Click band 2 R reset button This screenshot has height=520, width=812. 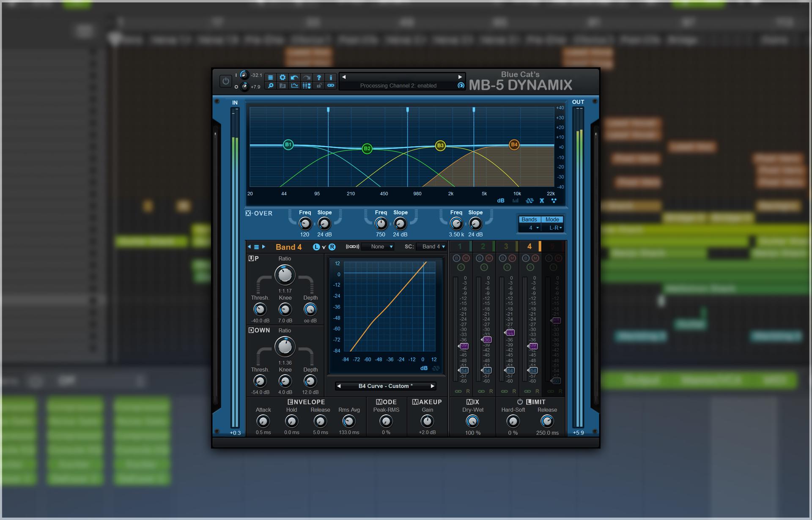coord(491,391)
